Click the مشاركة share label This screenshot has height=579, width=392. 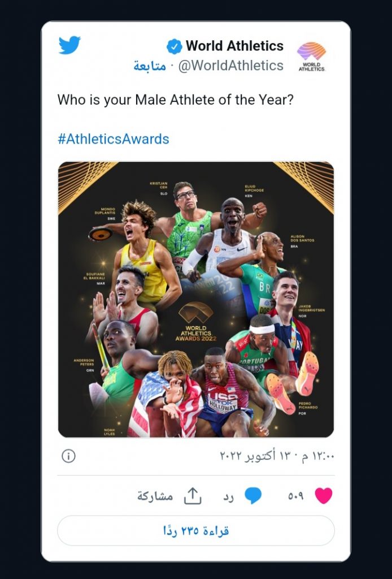[x=155, y=496]
